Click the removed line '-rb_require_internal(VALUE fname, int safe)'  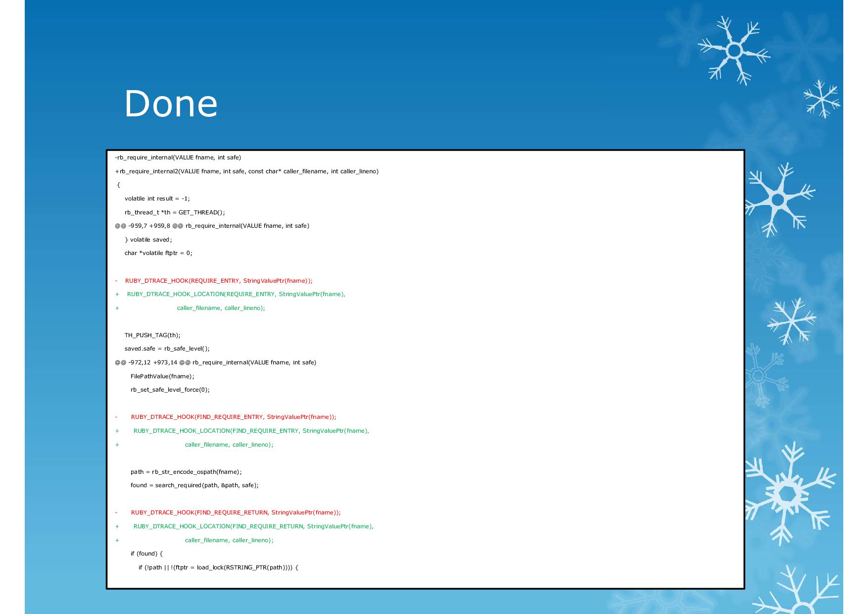click(x=178, y=157)
